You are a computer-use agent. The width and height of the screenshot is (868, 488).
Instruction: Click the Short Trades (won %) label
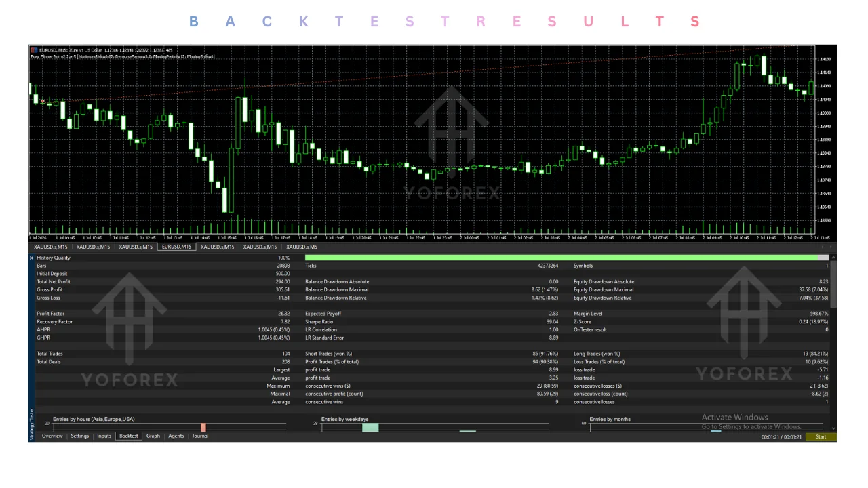click(329, 354)
